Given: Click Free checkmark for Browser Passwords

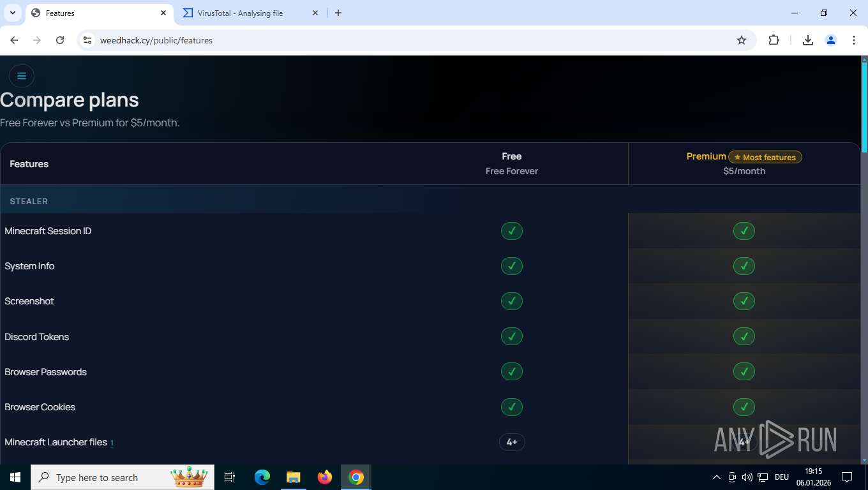Looking at the screenshot, I should pyautogui.click(x=512, y=371).
